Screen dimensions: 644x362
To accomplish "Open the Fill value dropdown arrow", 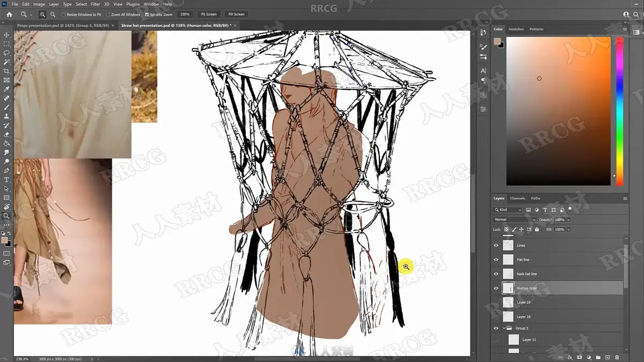I will tap(568, 230).
